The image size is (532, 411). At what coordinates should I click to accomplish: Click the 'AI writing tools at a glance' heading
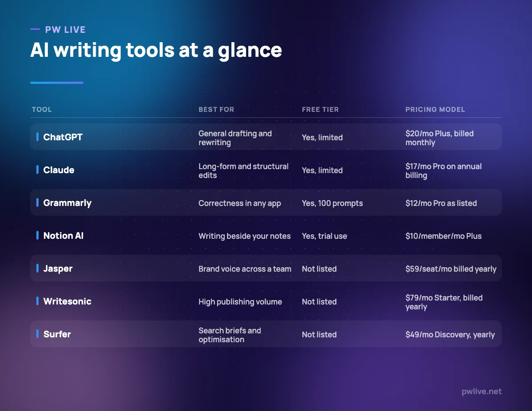pos(156,50)
